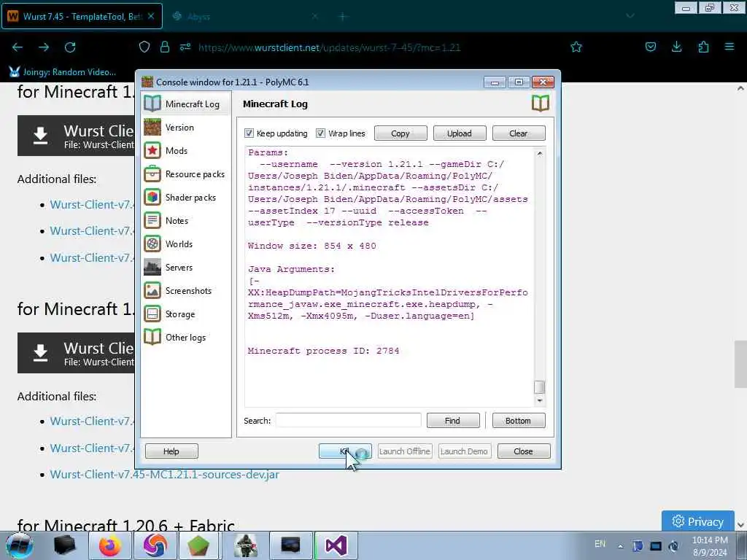Image resolution: width=747 pixels, height=560 pixels.
Task: Open Visual Studio from the taskbar
Action: point(336,545)
